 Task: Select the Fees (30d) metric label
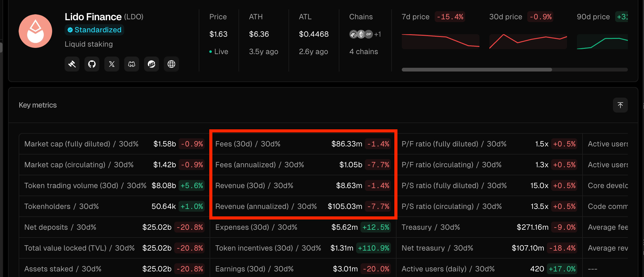point(248,144)
